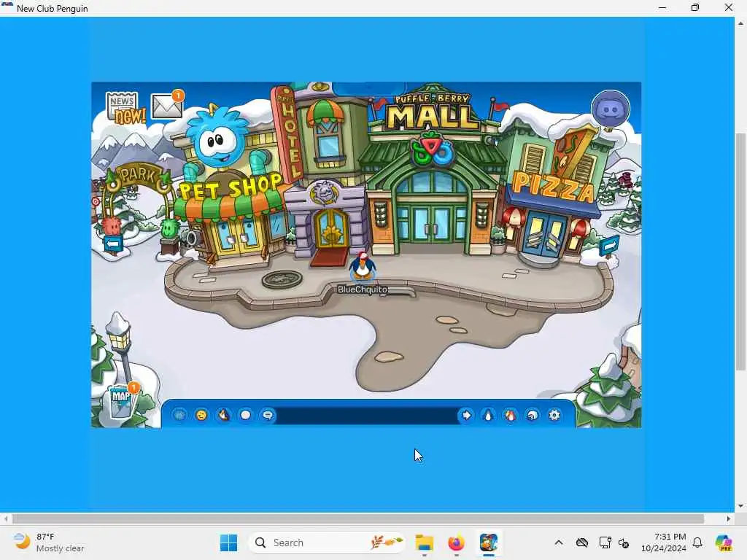The image size is (747, 560).
Task: Click the snowball throw icon
Action: pyautogui.click(x=246, y=415)
